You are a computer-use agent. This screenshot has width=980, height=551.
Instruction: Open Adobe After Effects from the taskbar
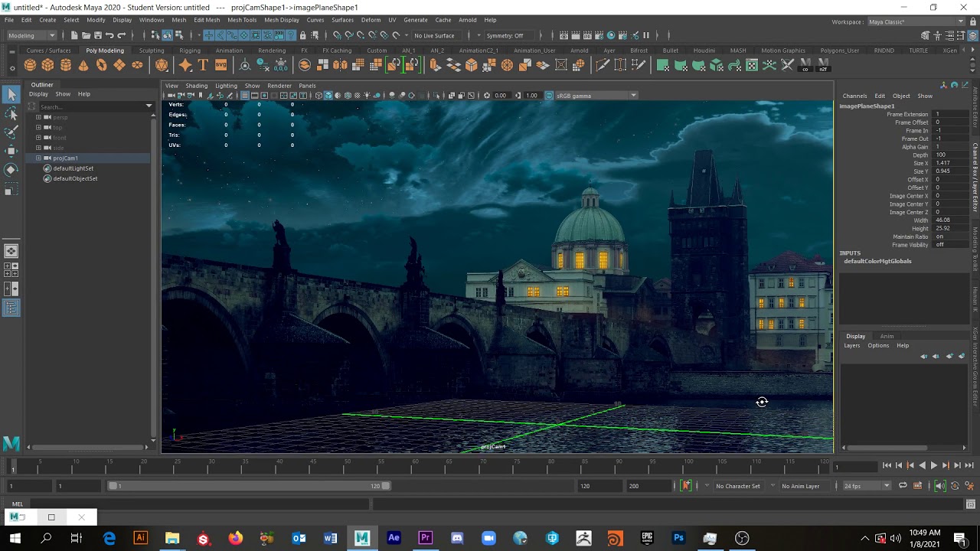[x=394, y=538]
